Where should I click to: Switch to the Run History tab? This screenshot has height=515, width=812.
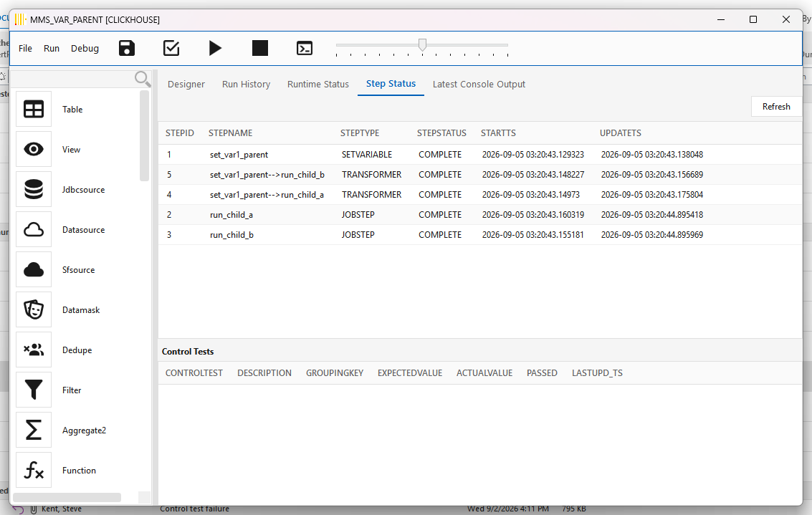[x=246, y=84]
